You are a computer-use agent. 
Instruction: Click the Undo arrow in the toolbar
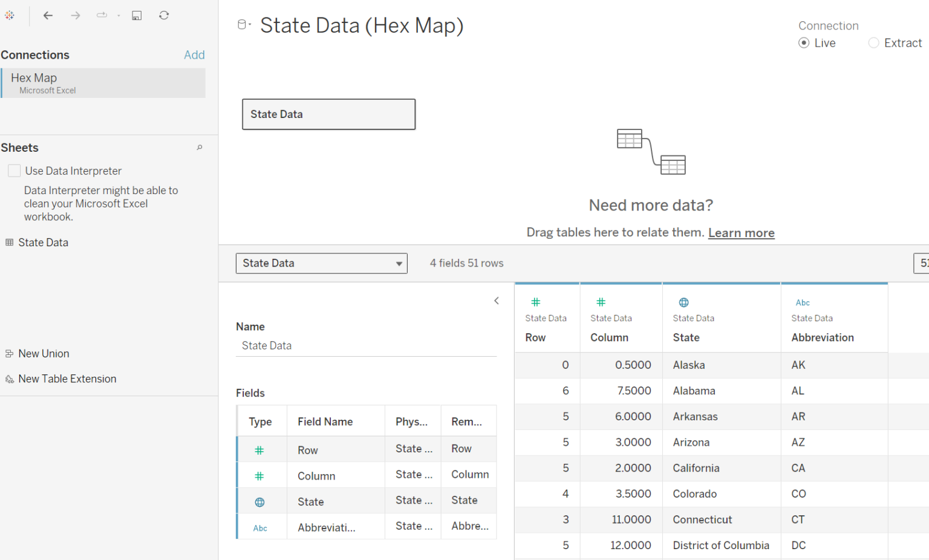[48, 15]
